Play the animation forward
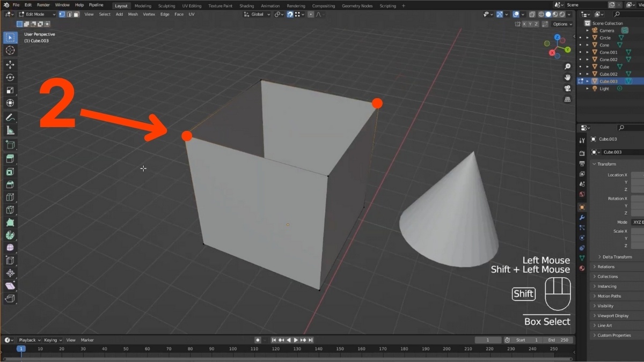The height and width of the screenshot is (362, 644). tap(296, 340)
